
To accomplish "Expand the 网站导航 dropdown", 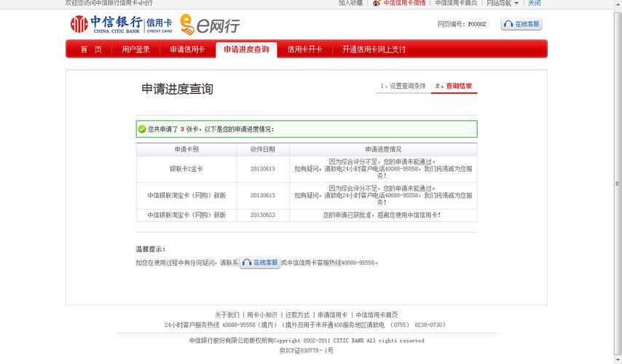I will click(x=503, y=3).
